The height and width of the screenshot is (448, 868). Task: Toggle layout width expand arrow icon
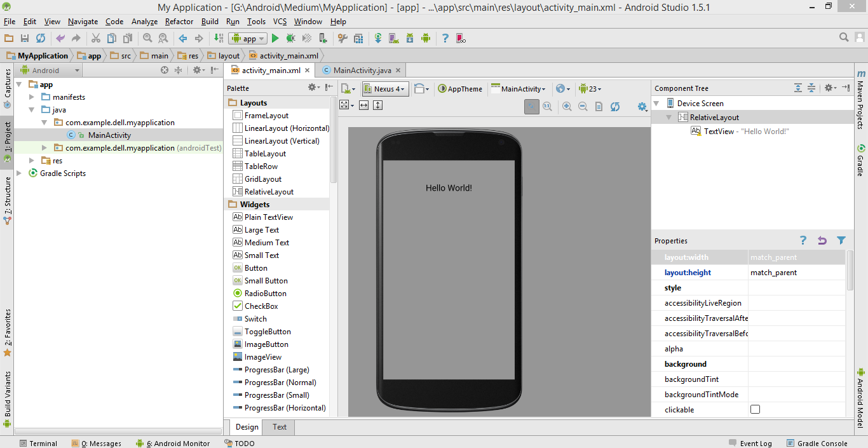point(363,105)
